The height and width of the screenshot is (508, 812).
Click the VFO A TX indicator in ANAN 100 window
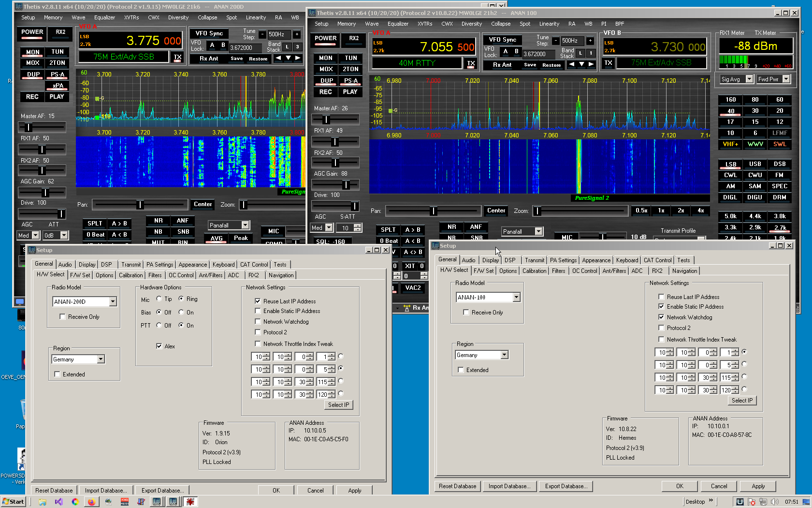[x=471, y=63]
